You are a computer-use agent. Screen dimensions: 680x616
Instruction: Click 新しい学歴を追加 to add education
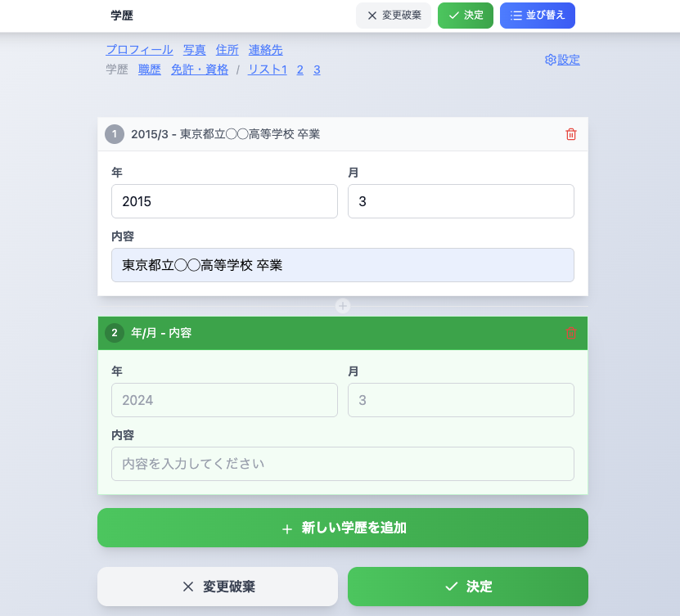(x=342, y=528)
